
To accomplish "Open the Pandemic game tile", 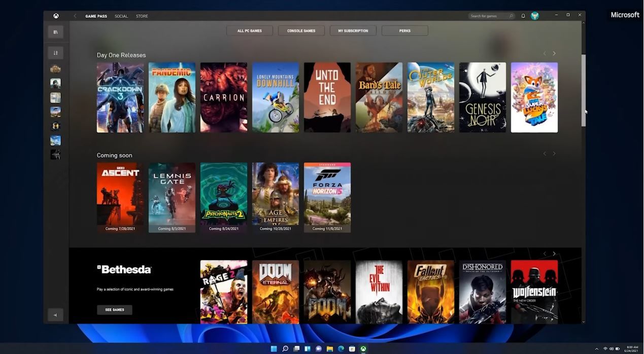I will click(x=172, y=97).
